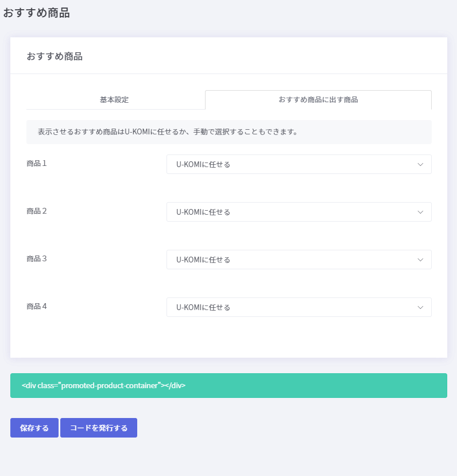The image size is (457, 476).
Task: Click the おすすめ商品 page heading
Action: pyautogui.click(x=36, y=13)
